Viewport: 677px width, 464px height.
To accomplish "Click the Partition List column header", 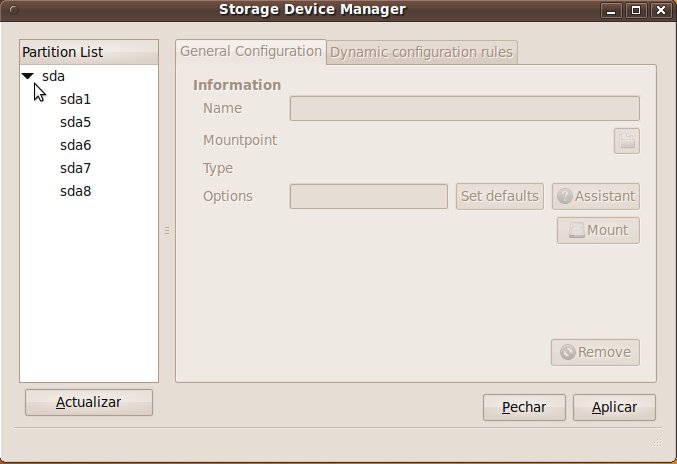I will click(x=89, y=52).
